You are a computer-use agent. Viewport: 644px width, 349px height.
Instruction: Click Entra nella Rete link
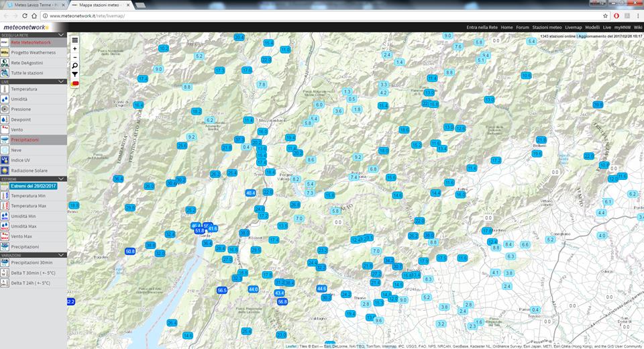pos(482,28)
